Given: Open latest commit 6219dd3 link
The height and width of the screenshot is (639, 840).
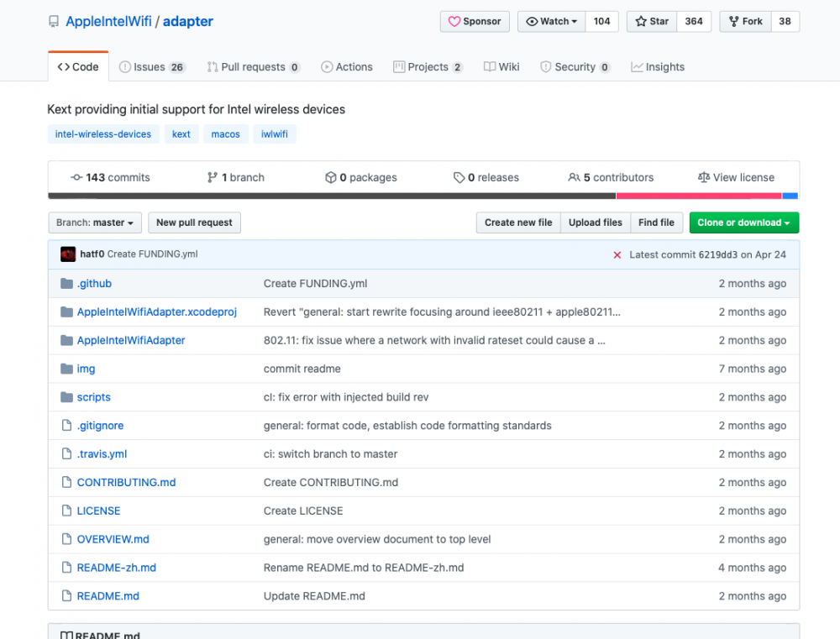Looking at the screenshot, I should pyautogui.click(x=718, y=255).
